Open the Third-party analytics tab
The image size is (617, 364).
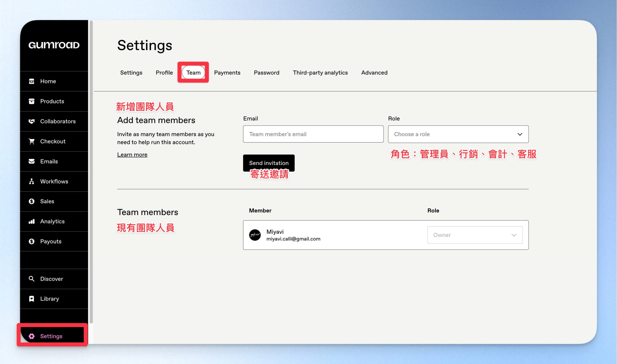point(320,73)
